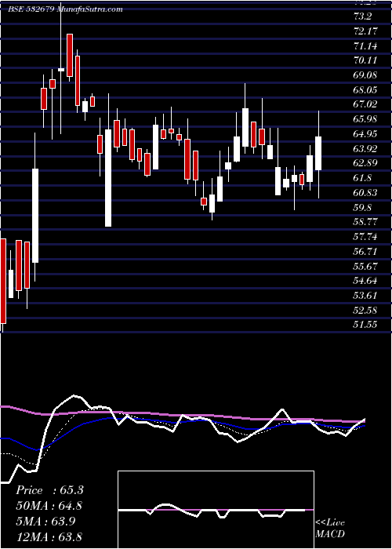Click the 61.8 price axis label
This screenshot has width=392, height=549.
click(x=362, y=178)
